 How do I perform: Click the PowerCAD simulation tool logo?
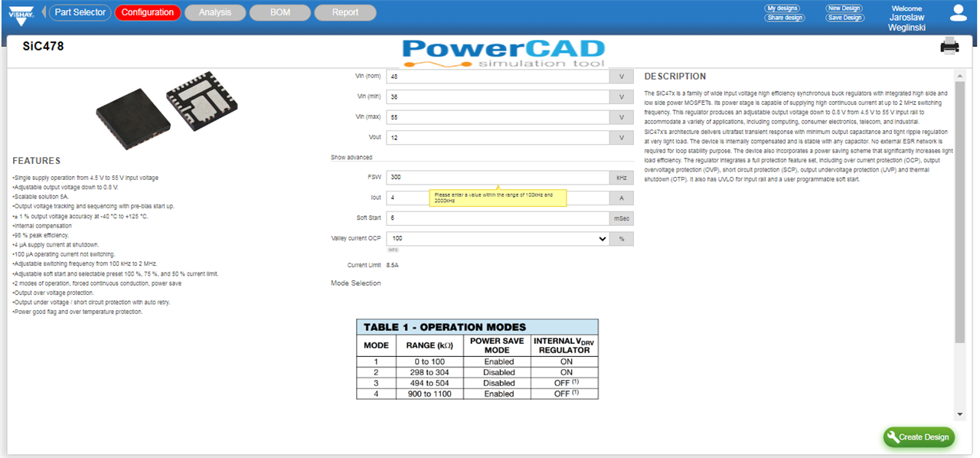505,53
